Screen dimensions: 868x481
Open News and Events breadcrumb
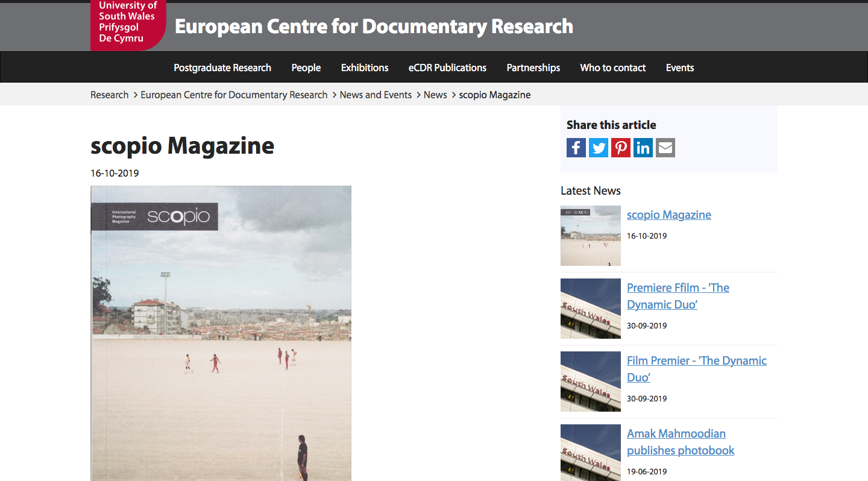click(376, 95)
